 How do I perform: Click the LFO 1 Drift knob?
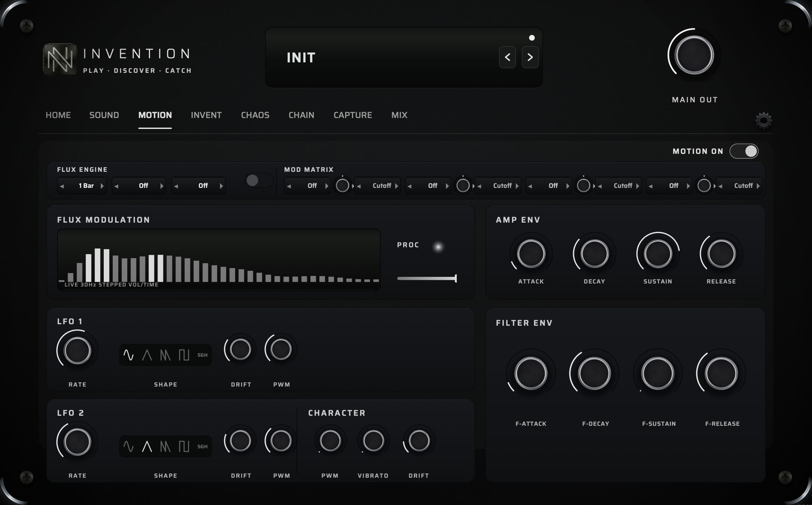240,350
